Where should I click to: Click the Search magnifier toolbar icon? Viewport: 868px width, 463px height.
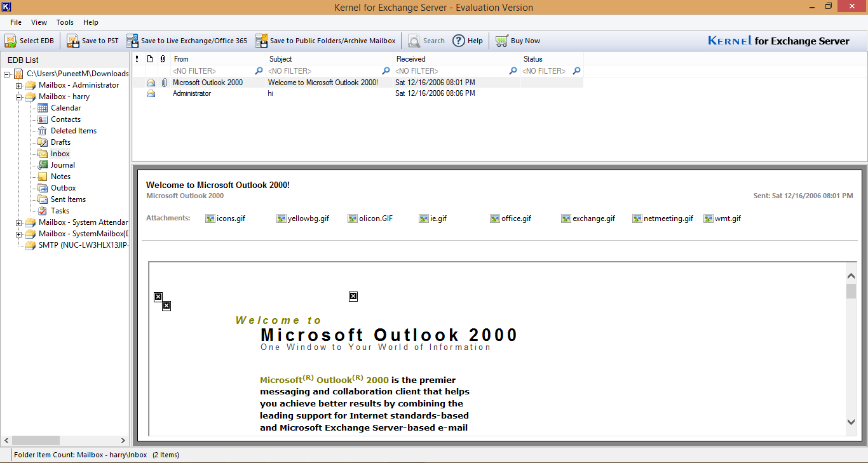[x=414, y=41]
